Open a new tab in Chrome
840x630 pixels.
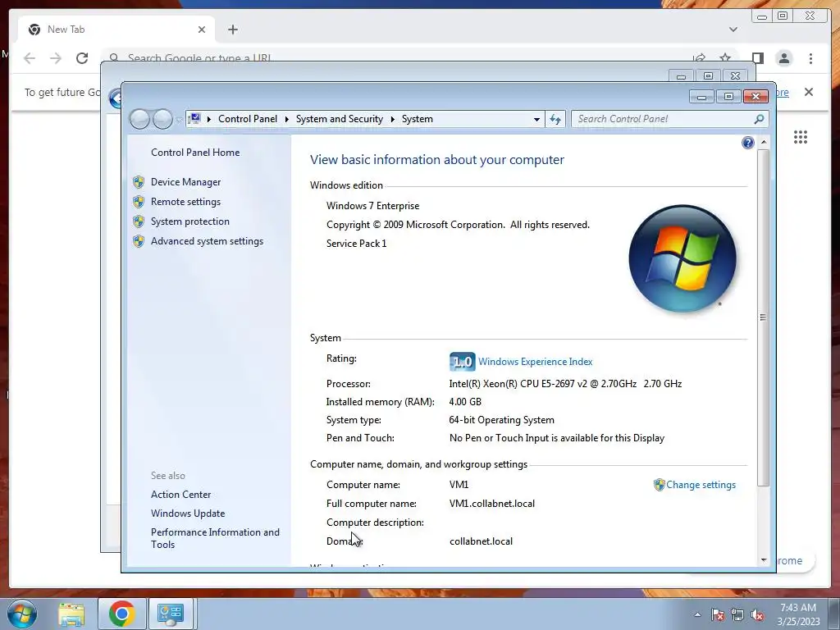[232, 30]
